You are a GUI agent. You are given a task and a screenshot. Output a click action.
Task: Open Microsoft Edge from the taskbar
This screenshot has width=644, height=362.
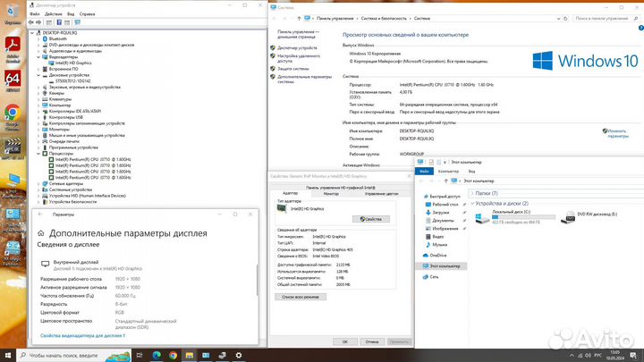[x=157, y=355]
